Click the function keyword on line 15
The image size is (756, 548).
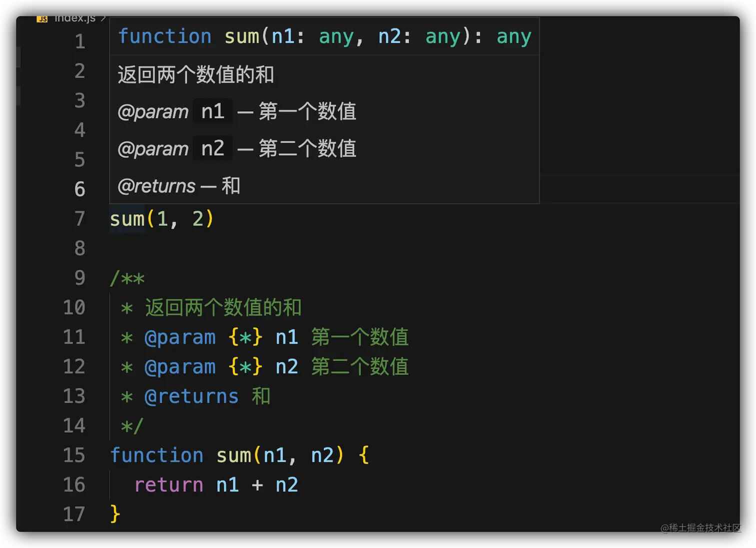(x=156, y=455)
